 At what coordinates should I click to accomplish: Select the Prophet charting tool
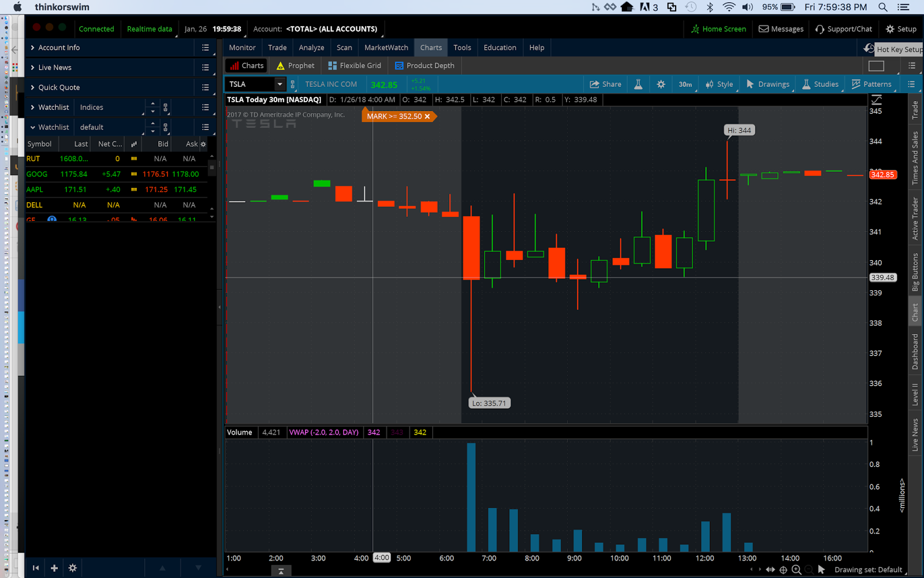[295, 65]
